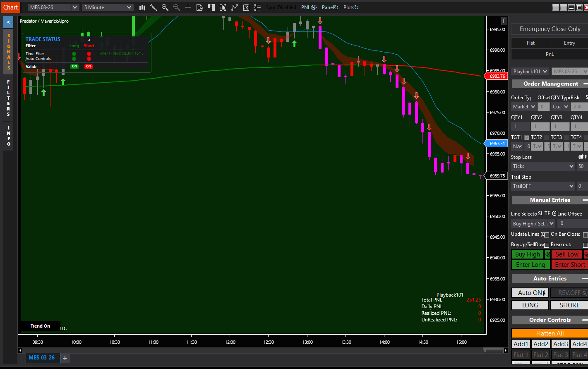
Task: Expand the Stop Loss Ticks dropdown
Action: click(x=543, y=166)
